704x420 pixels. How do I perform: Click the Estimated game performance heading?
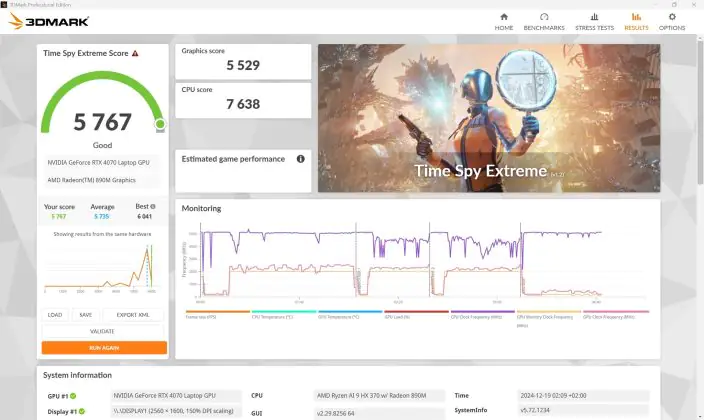[233, 159]
